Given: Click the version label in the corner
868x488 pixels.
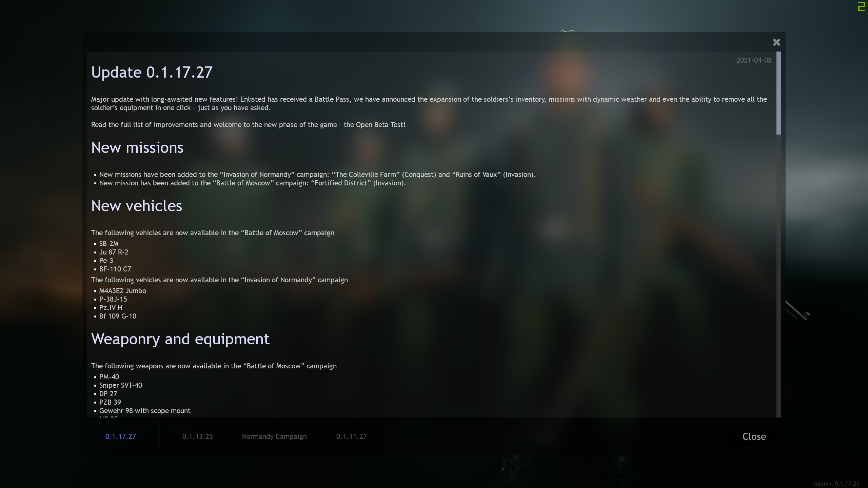Looking at the screenshot, I should tap(836, 484).
